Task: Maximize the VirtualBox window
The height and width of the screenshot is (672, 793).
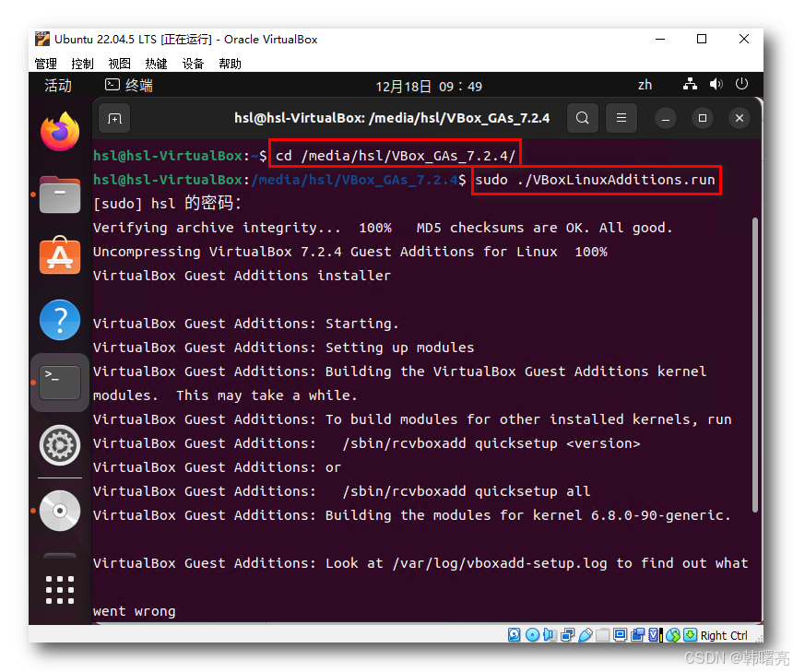Action: pyautogui.click(x=702, y=39)
